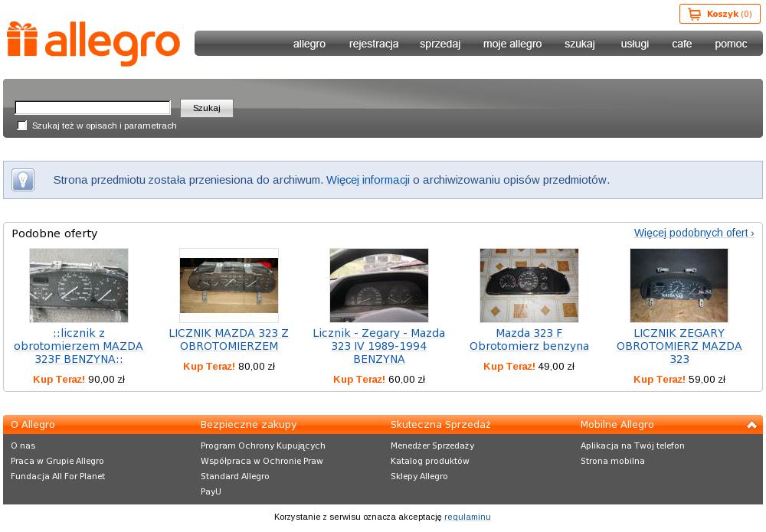Open 'Program Ochrony Kupujących' footer link
766x532 pixels.
(x=263, y=446)
